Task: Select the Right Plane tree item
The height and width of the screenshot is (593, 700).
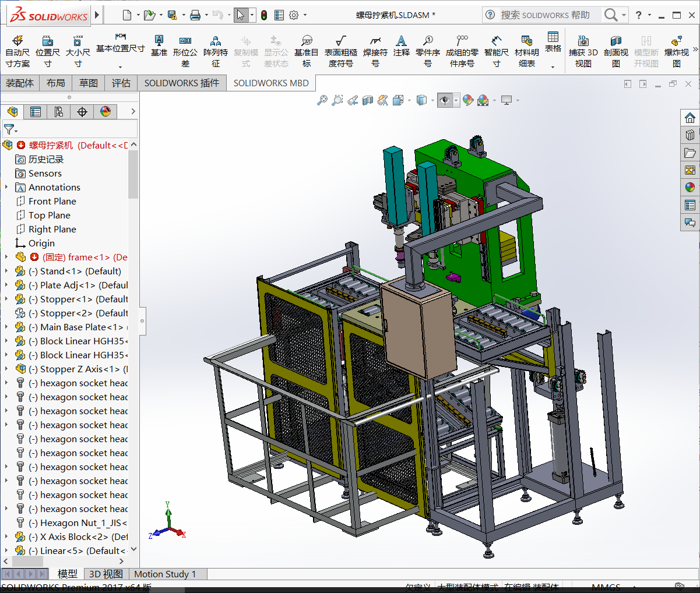Action: (52, 229)
